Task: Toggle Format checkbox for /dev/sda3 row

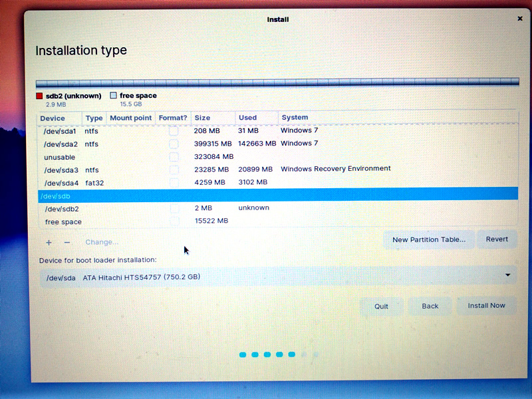Action: click(174, 170)
